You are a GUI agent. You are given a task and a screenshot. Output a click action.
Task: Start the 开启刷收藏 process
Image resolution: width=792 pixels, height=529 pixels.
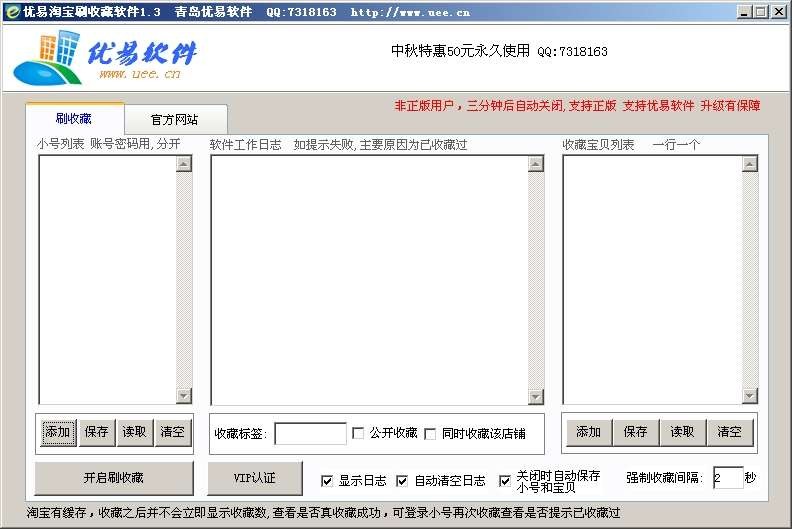[x=114, y=478]
